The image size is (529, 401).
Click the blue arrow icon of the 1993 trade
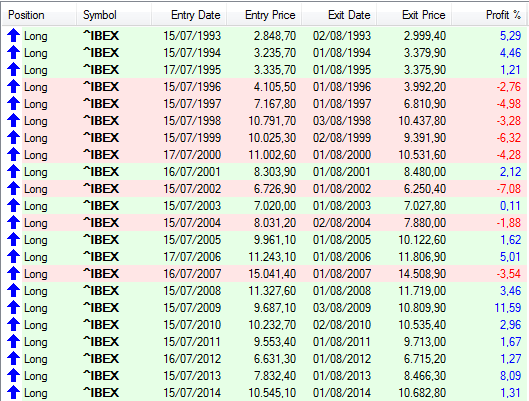pyautogui.click(x=13, y=35)
